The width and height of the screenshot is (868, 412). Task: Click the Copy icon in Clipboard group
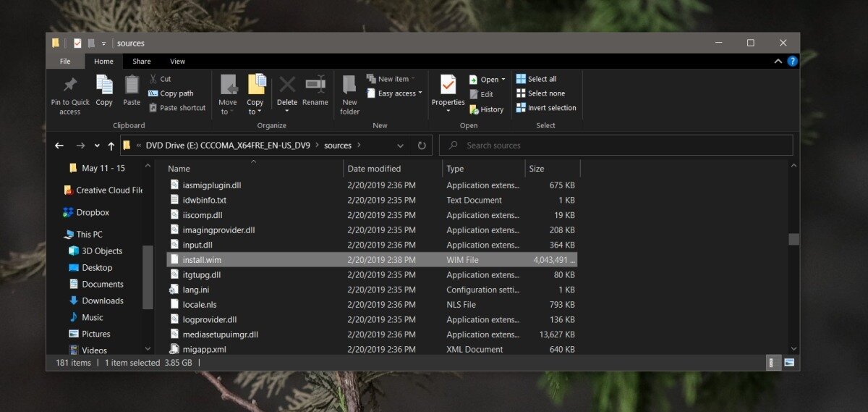[104, 85]
